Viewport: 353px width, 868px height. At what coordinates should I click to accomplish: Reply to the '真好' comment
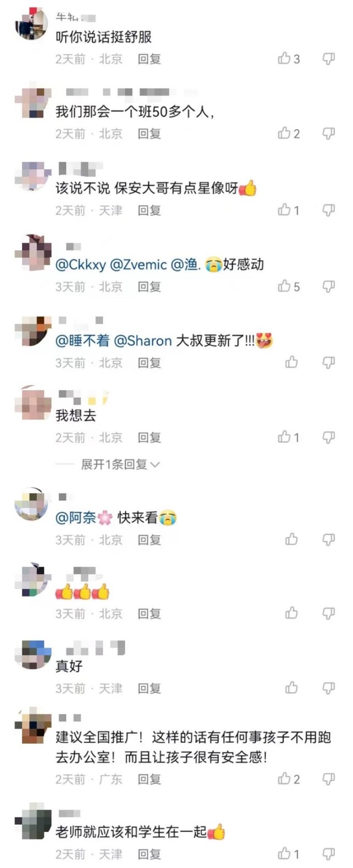[x=149, y=689]
